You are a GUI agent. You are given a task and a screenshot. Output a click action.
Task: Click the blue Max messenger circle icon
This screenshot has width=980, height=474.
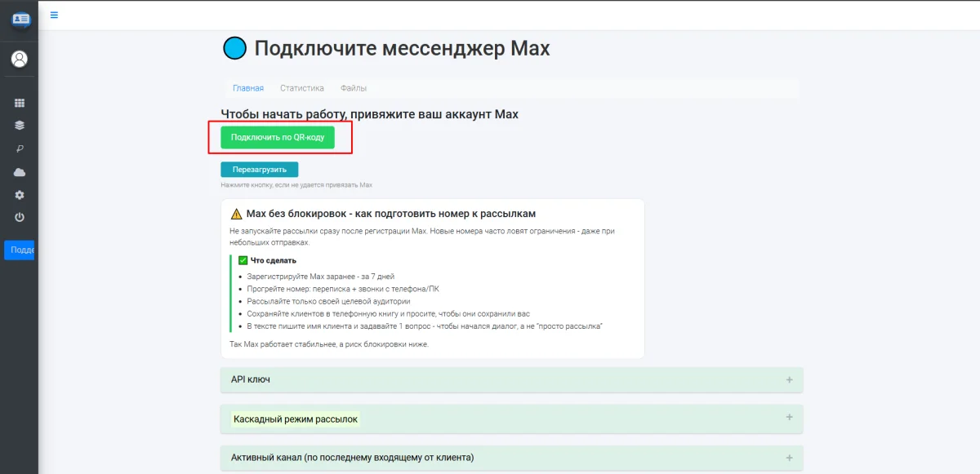click(x=235, y=48)
